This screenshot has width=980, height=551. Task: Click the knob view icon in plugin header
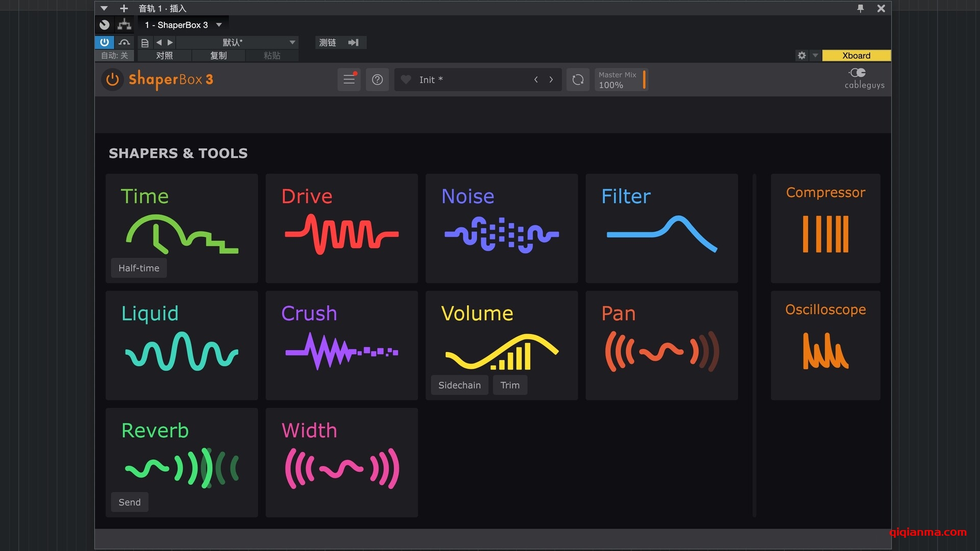click(x=105, y=24)
